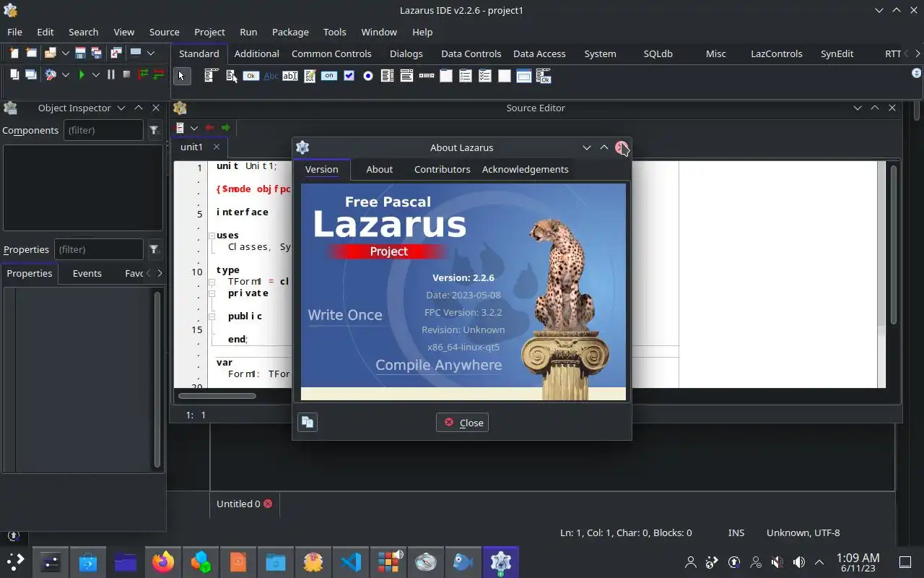Toggle the component selection pointer tool

tap(182, 76)
